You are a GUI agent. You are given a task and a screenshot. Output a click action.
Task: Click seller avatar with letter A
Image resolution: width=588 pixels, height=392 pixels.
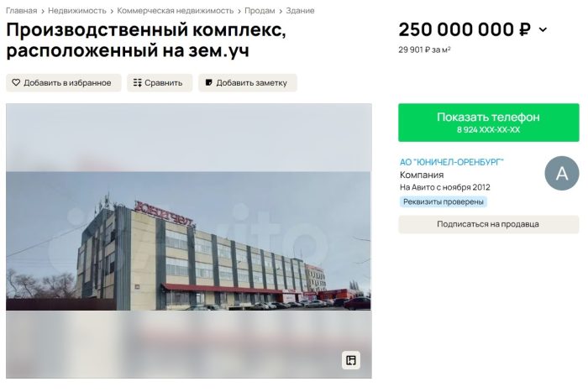(562, 173)
